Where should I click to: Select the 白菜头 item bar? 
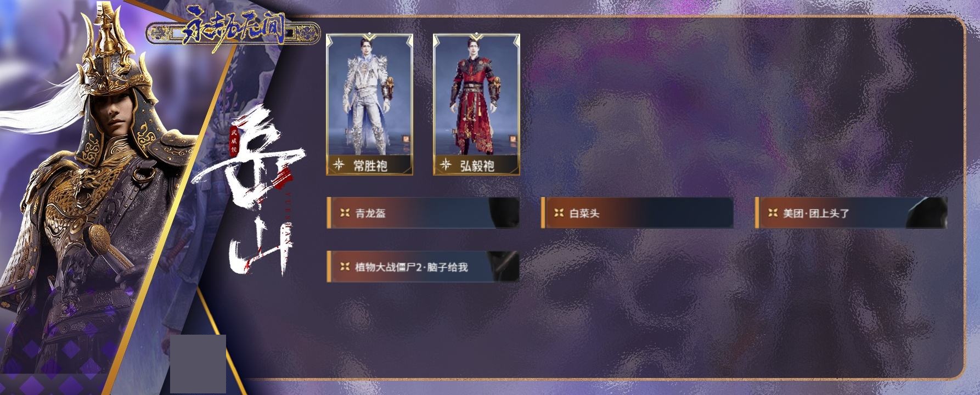tap(637, 213)
